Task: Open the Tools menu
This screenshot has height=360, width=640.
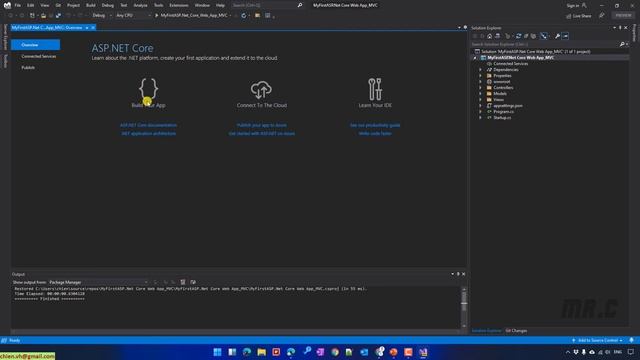Action: [158, 5]
